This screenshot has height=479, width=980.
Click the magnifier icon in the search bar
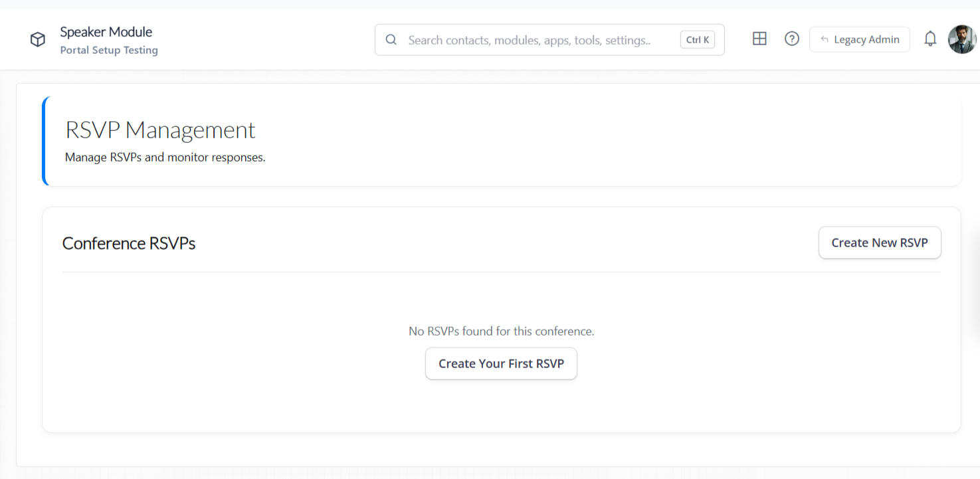click(391, 40)
